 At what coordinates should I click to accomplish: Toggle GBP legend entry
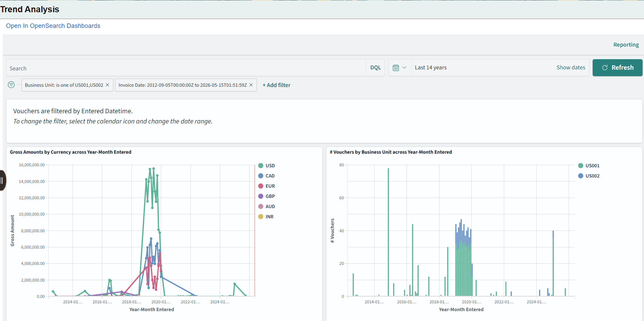click(267, 196)
